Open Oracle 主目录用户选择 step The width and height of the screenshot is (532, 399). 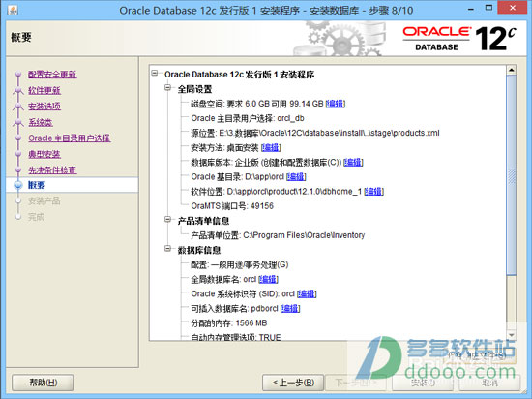coord(70,138)
